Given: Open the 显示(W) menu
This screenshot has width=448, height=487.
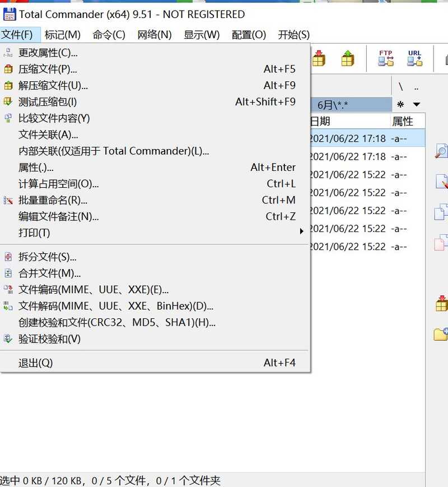Looking at the screenshot, I should coord(202,35).
